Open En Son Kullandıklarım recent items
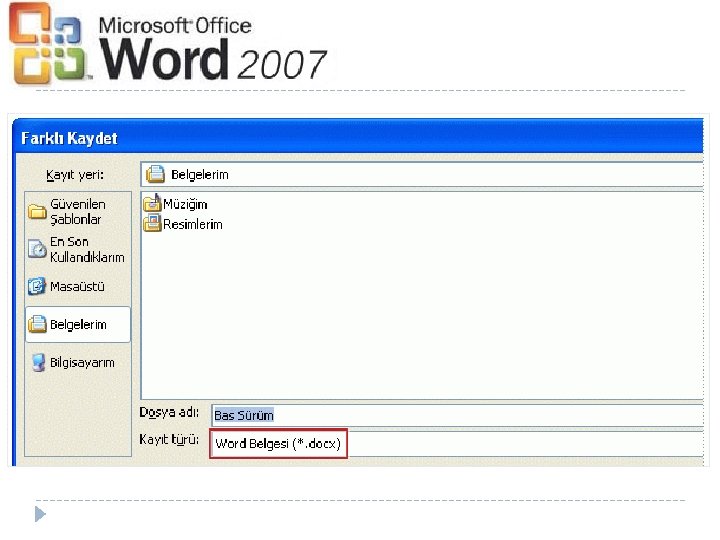 (77, 249)
